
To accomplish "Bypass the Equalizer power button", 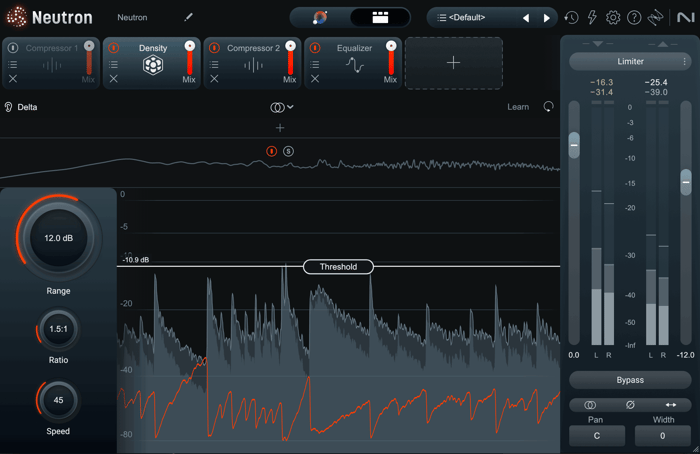I will click(315, 48).
